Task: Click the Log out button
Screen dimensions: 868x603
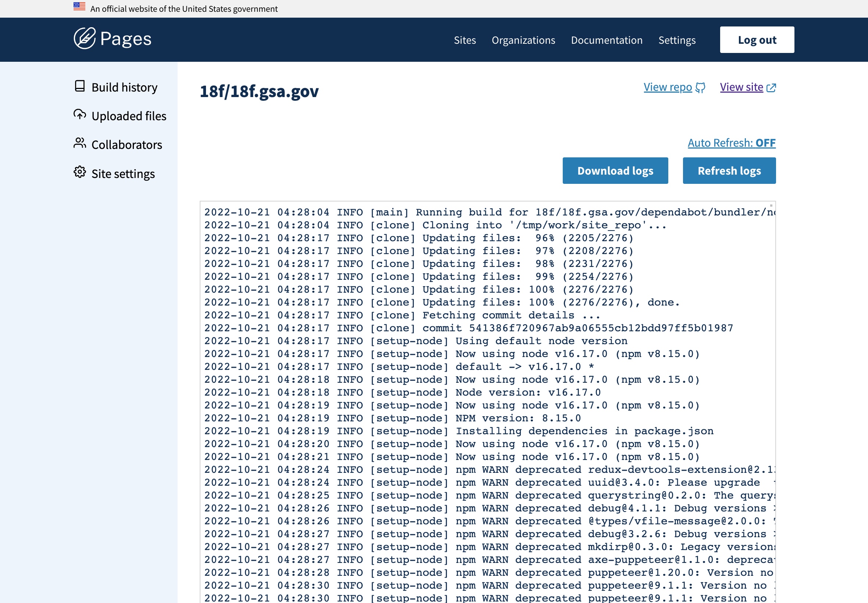Action: (757, 39)
